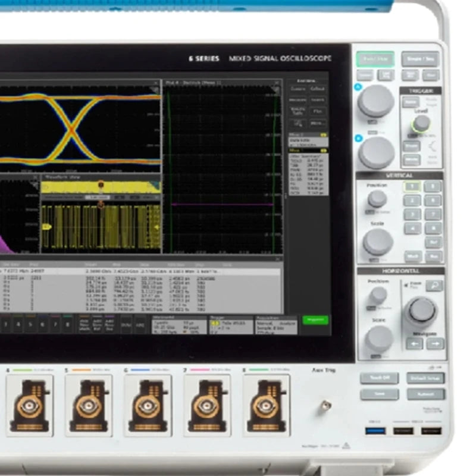Toggle channel 1 with its front-panel button
Image resolution: width=476 pixels, height=476 pixels.
click(412, 186)
